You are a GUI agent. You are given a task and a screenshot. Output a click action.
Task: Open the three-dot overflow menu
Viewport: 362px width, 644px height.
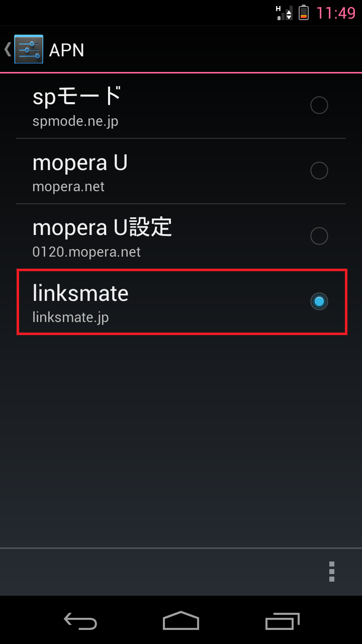click(332, 572)
